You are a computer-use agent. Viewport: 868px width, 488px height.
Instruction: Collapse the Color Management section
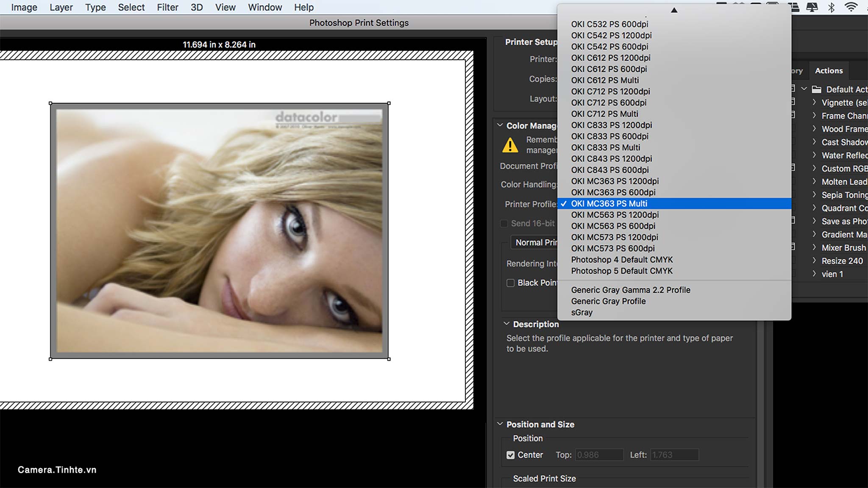coord(500,125)
